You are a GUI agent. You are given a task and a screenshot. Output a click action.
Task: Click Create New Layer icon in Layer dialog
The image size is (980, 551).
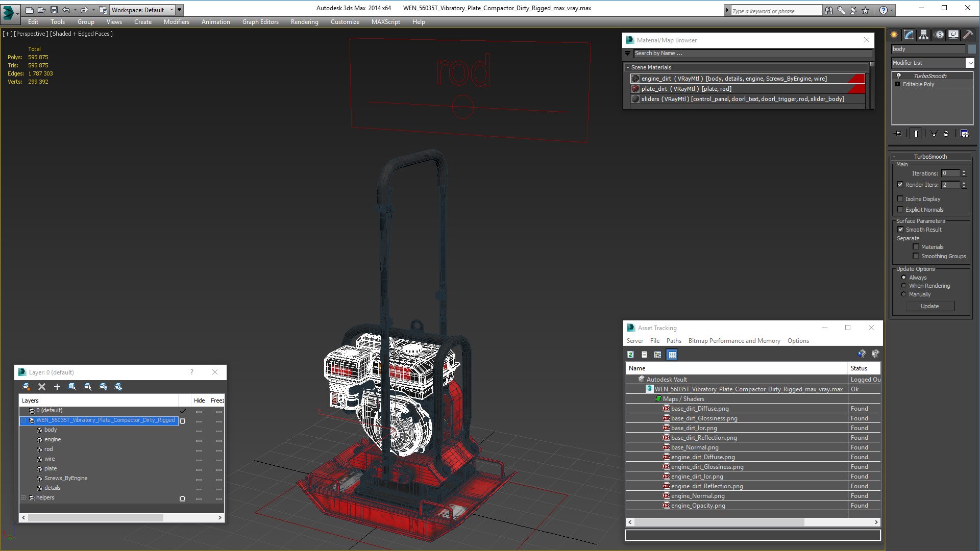click(27, 387)
